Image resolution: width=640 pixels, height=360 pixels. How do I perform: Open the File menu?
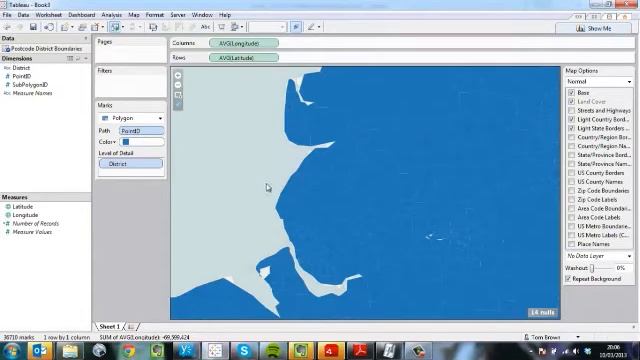coord(7,15)
